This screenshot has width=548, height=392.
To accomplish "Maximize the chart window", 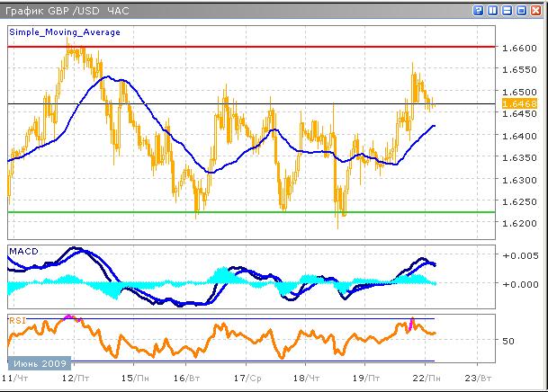I will point(521,10).
